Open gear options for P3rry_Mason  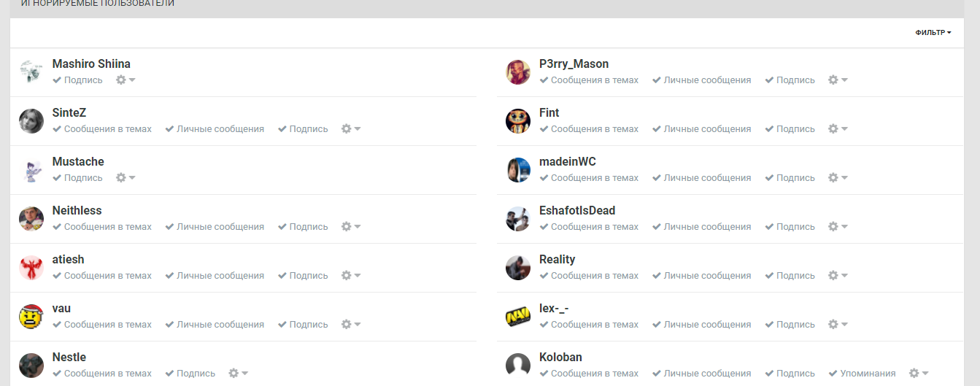[x=838, y=80]
